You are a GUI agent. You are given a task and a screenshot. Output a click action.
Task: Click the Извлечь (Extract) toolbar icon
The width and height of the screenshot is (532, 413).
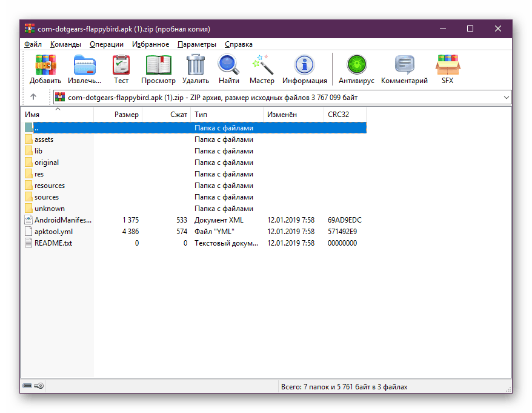click(x=84, y=64)
